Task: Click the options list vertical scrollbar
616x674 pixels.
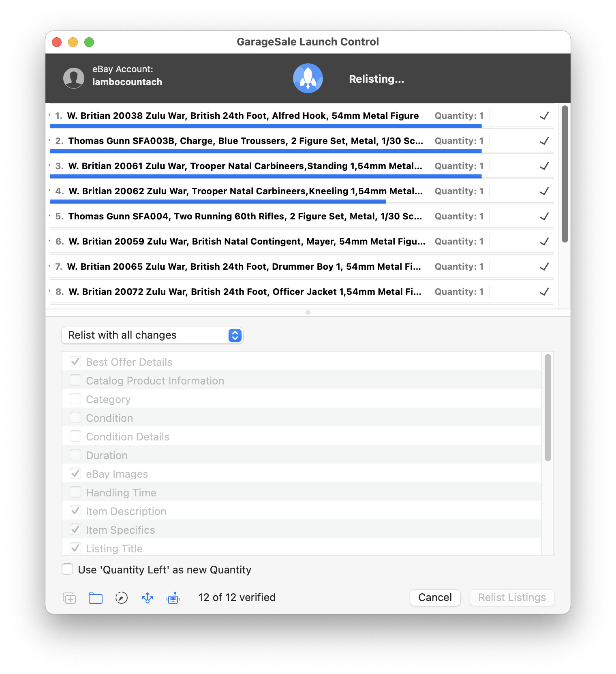Action: pos(548,408)
